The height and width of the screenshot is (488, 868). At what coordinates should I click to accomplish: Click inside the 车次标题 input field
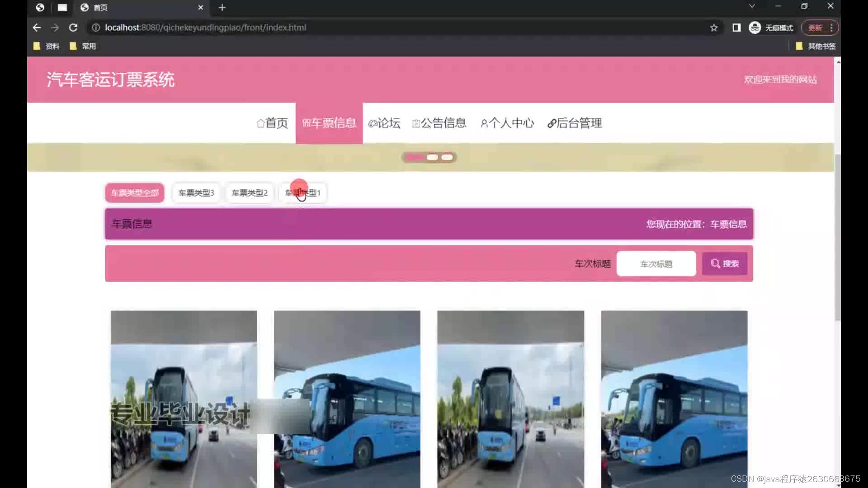656,263
